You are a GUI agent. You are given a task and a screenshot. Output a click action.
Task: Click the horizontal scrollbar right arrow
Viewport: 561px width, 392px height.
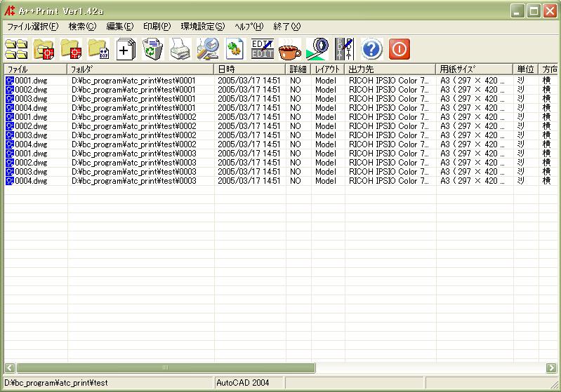click(x=551, y=367)
